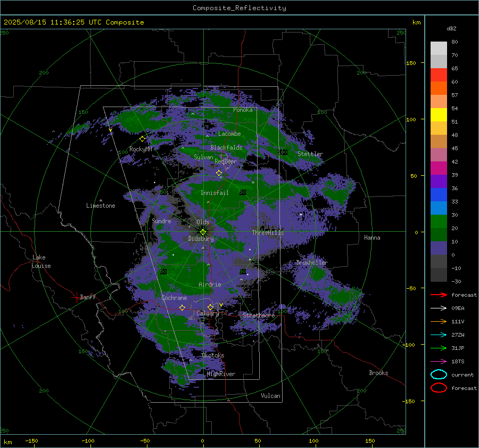This screenshot has height=448, width=479.
Task: Click the Lacombe city label
Action: [229, 134]
